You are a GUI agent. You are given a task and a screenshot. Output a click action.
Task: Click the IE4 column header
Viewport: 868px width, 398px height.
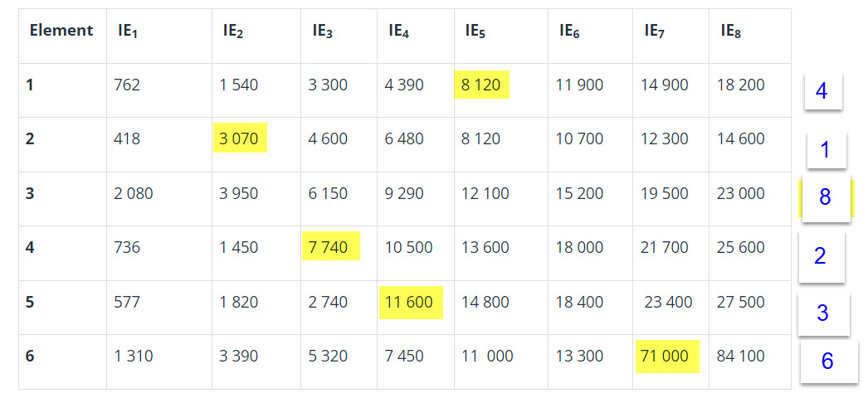pyautogui.click(x=398, y=31)
